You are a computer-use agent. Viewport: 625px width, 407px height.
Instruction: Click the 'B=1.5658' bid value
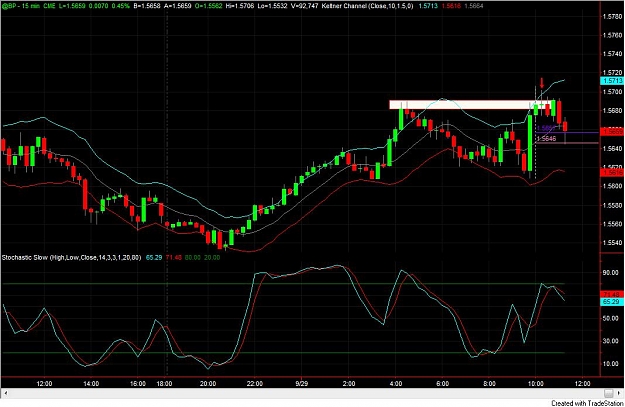(x=147, y=6)
